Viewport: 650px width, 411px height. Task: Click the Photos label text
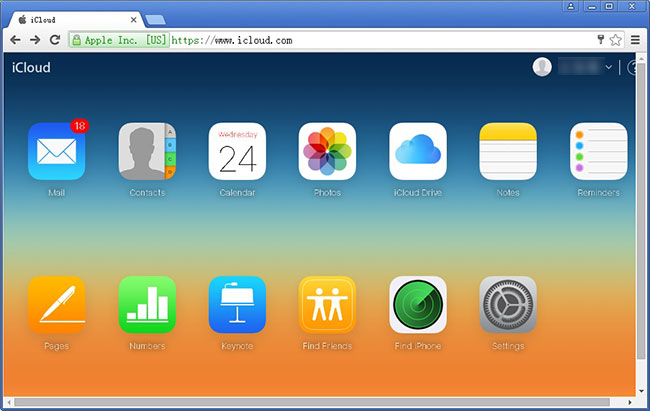tap(327, 193)
